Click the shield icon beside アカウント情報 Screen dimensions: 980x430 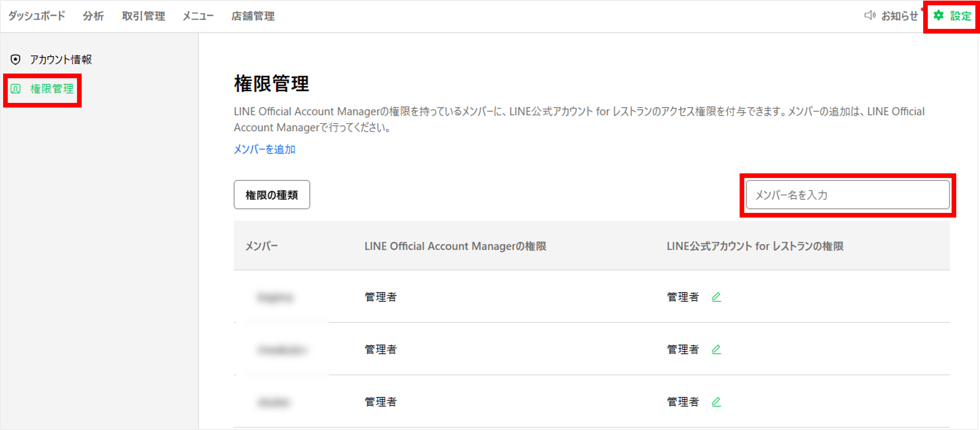coord(16,59)
